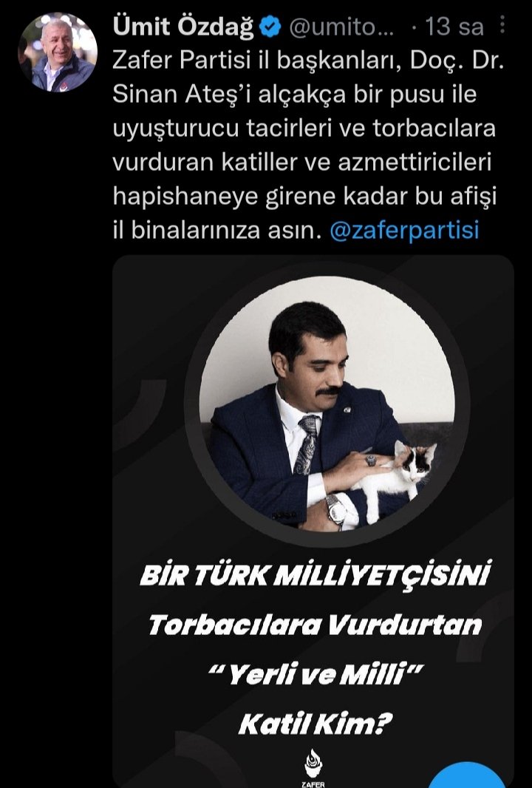Open the attached dark poster image

pos(313,520)
